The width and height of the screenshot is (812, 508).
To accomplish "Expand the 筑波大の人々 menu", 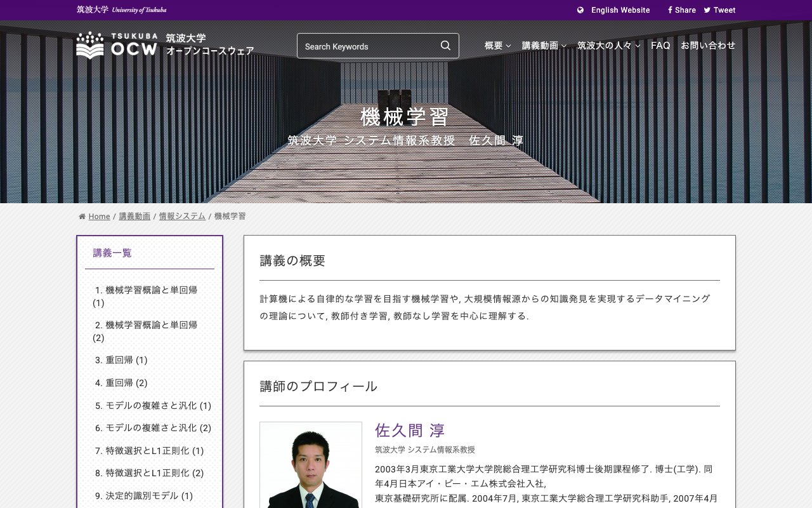I will point(609,46).
